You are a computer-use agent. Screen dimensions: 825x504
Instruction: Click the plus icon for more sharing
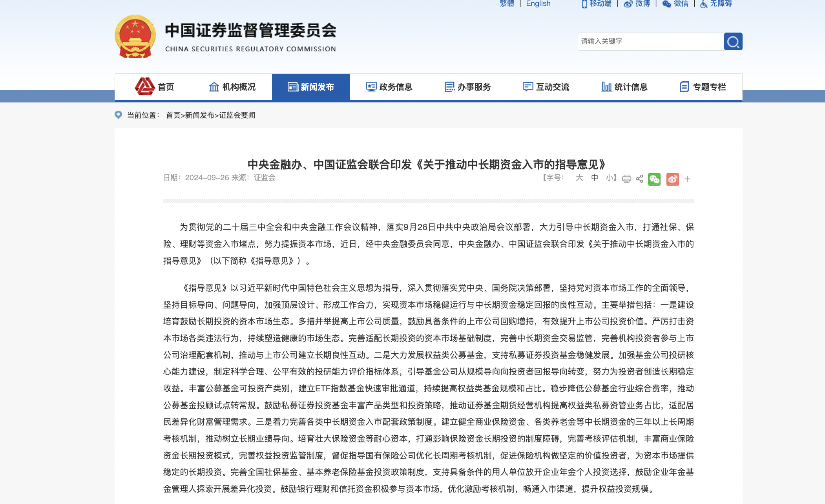coord(688,179)
